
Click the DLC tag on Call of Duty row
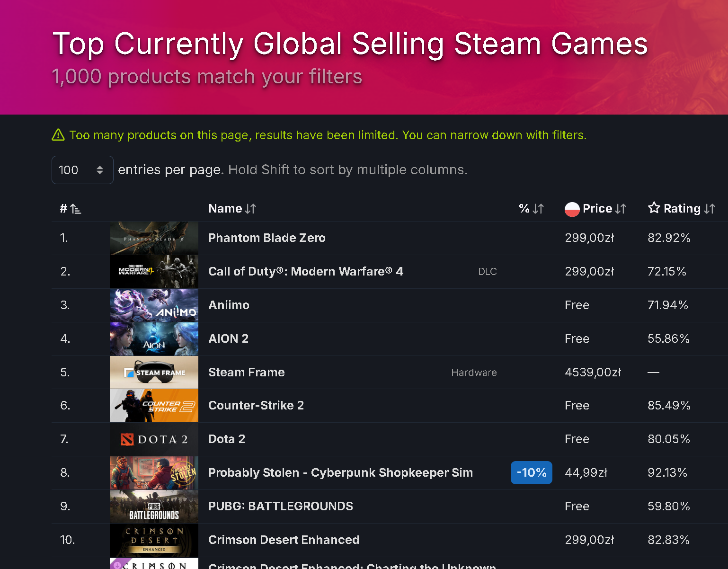click(488, 272)
